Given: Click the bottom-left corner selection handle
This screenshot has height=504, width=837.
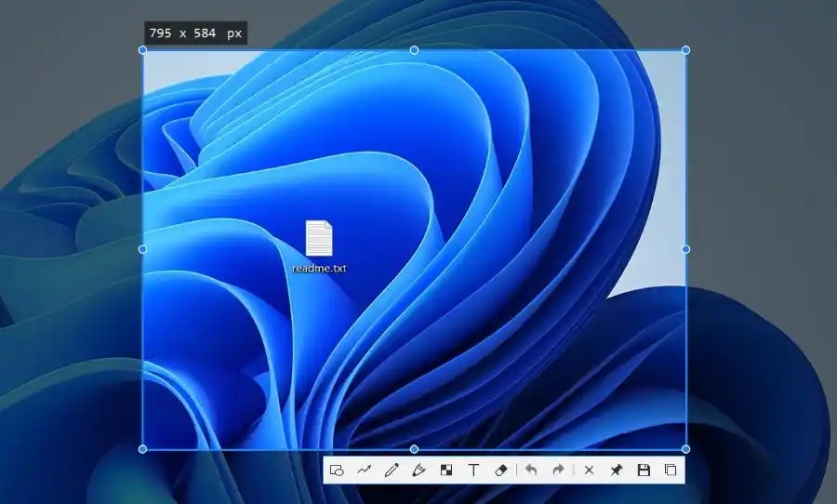Looking at the screenshot, I should coord(142,449).
